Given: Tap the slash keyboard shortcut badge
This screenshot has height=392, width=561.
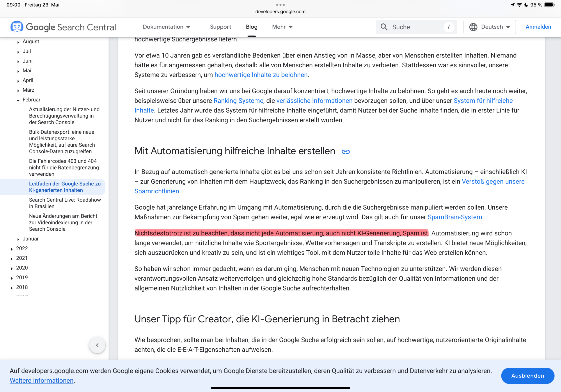Looking at the screenshot, I should [449, 27].
